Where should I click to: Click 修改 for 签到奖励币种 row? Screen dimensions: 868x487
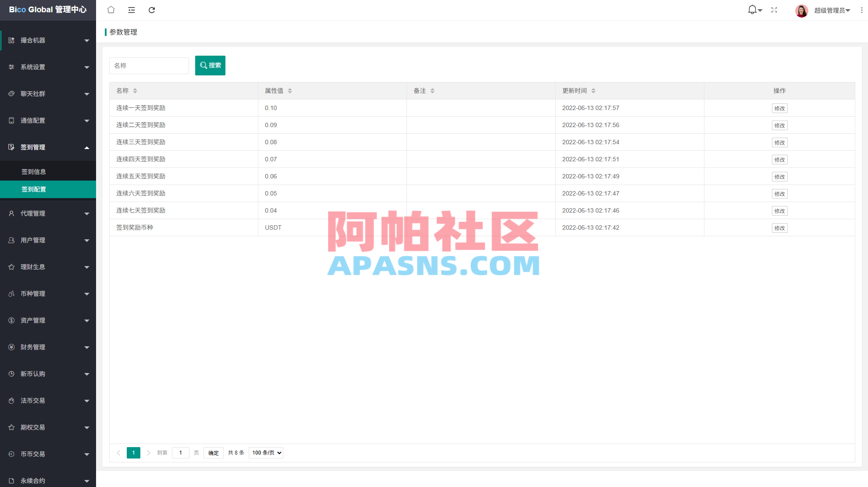779,228
